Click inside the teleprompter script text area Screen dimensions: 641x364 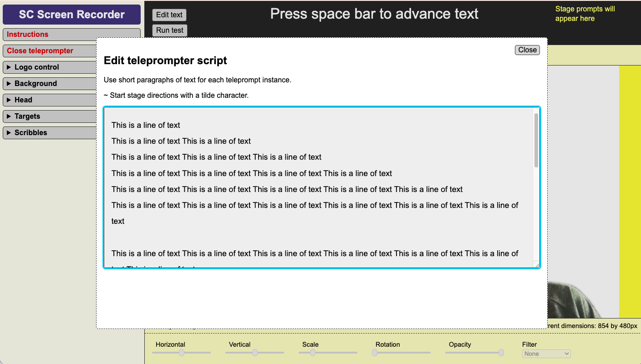pos(319,187)
